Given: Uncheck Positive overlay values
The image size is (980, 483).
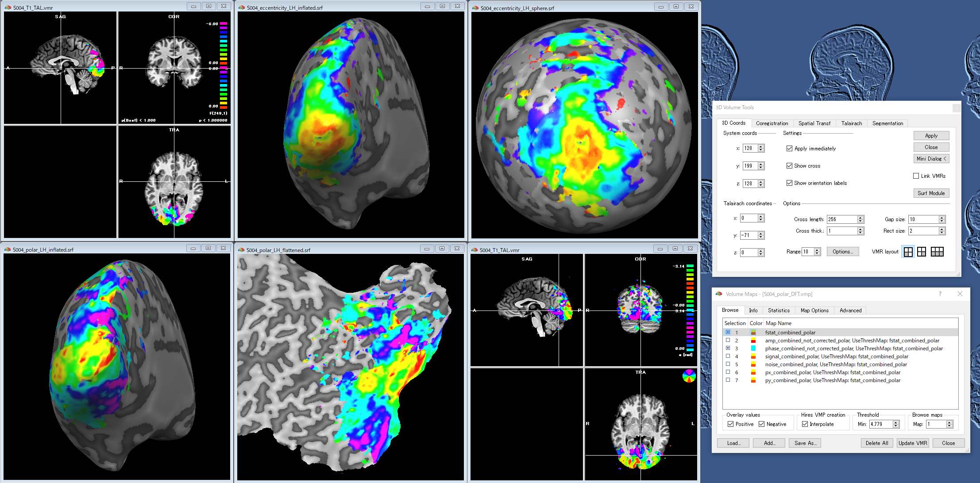Looking at the screenshot, I should pyautogui.click(x=730, y=424).
